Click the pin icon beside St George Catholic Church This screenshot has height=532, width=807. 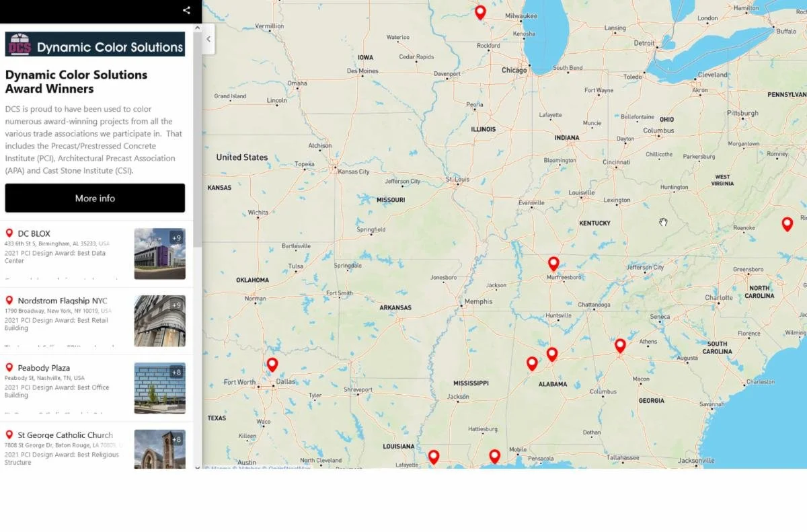click(x=9, y=434)
